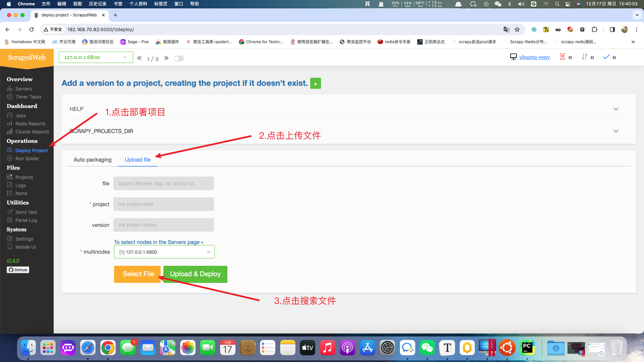
Task: Open Chrome three-dot menu
Action: click(x=636, y=29)
